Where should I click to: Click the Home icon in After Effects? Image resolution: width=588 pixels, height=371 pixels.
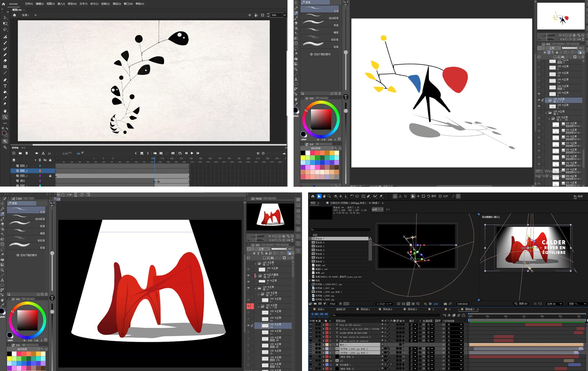pyautogui.click(x=313, y=196)
